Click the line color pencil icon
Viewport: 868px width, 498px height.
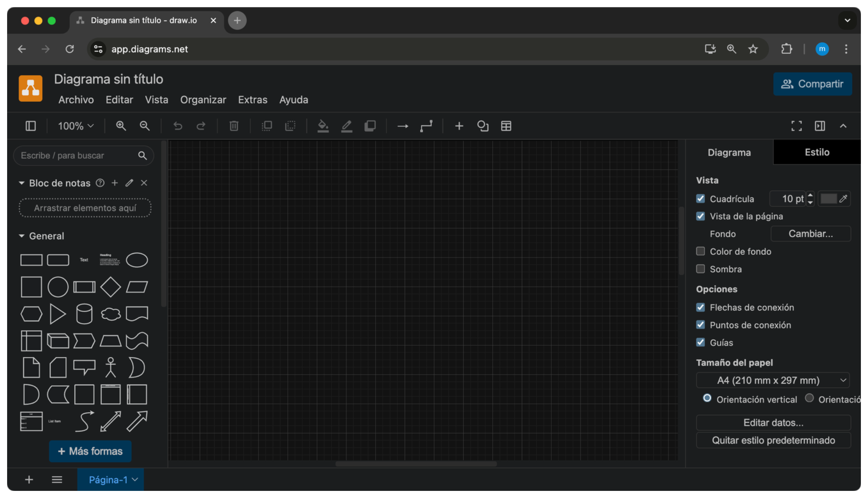click(347, 126)
